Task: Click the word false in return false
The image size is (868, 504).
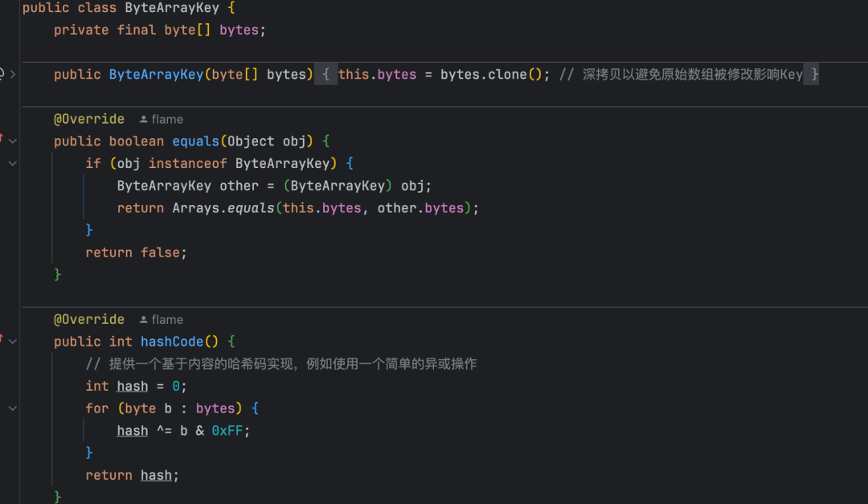Action: 160,252
